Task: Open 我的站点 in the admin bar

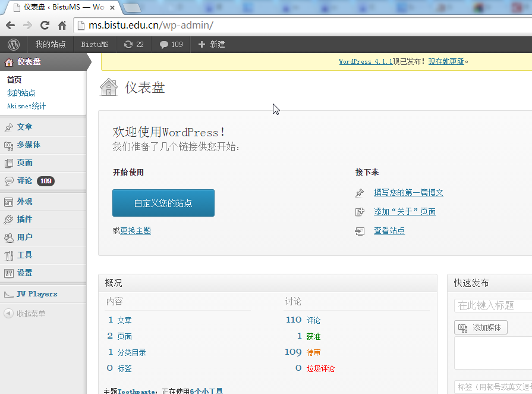Action: tap(51, 45)
